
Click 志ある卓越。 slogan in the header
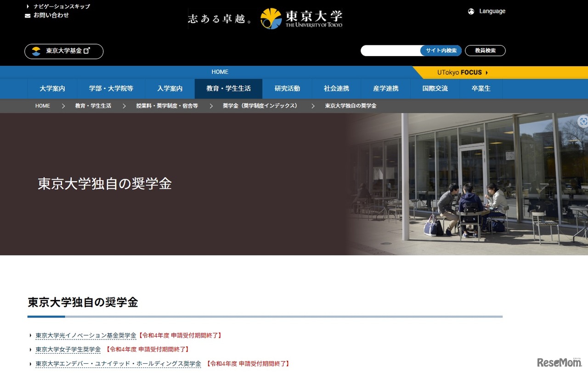pyautogui.click(x=220, y=19)
